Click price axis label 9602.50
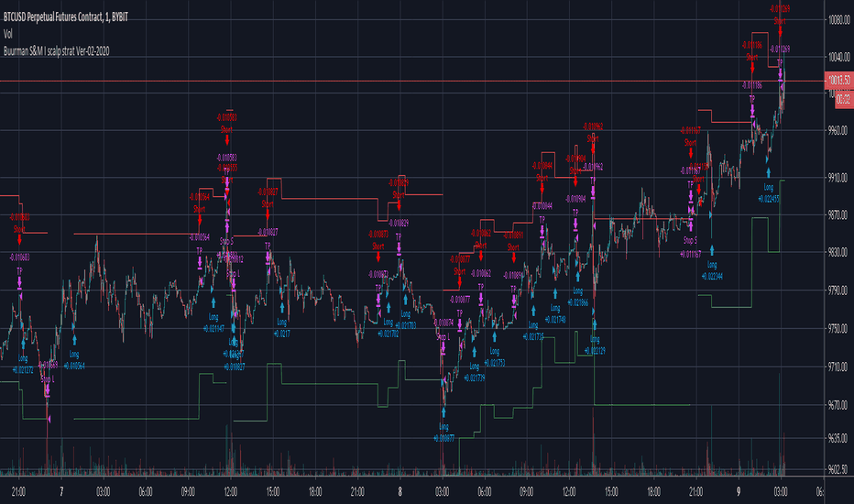This screenshot has height=504, width=854. pyautogui.click(x=838, y=469)
